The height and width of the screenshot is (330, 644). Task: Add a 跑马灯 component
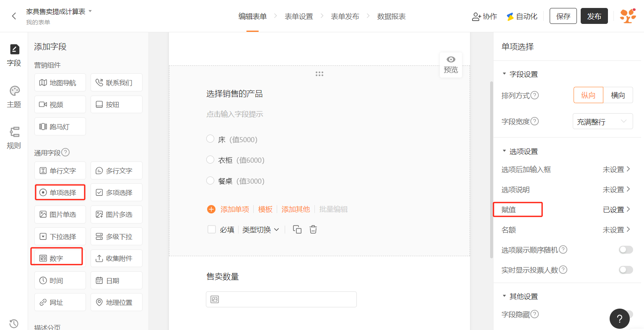tap(60, 126)
